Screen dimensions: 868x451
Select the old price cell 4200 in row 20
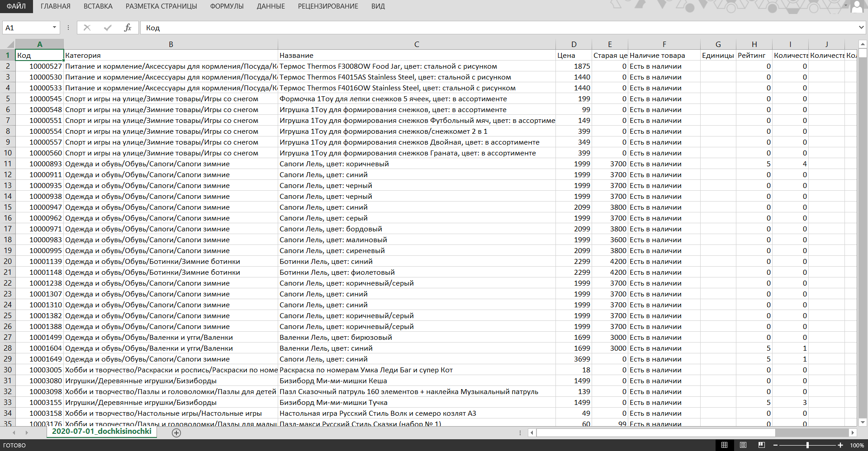point(610,261)
